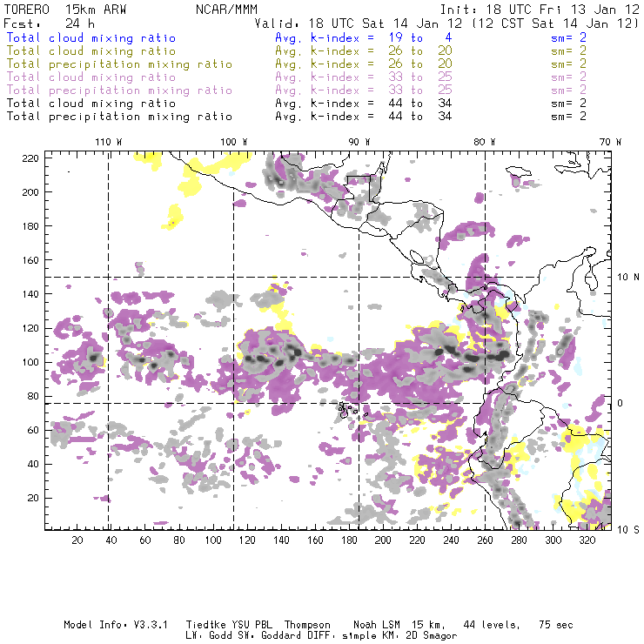Select the "90 W" longitude label

[359, 142]
